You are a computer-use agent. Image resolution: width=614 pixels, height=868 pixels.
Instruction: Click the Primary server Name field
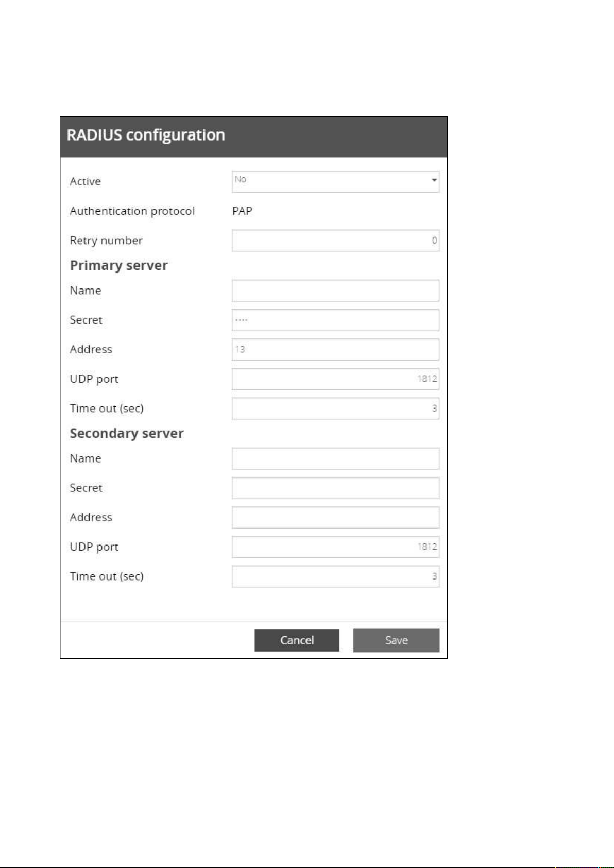[x=335, y=291]
